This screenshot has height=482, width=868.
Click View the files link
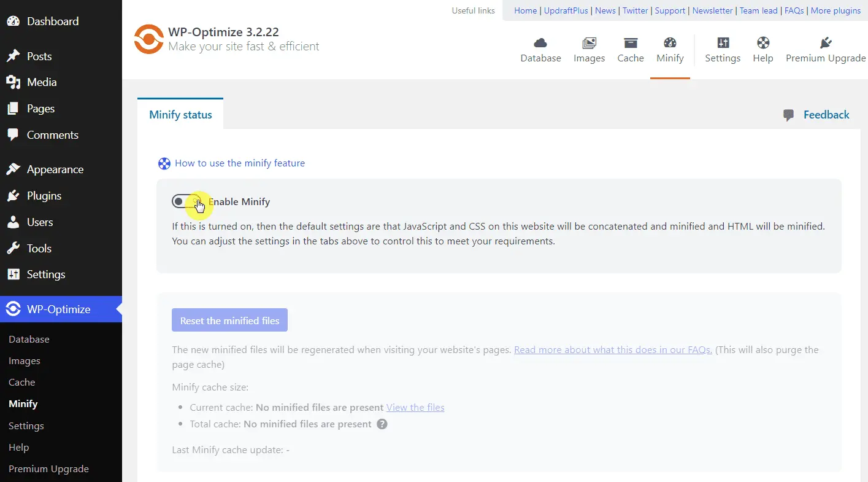(415, 407)
